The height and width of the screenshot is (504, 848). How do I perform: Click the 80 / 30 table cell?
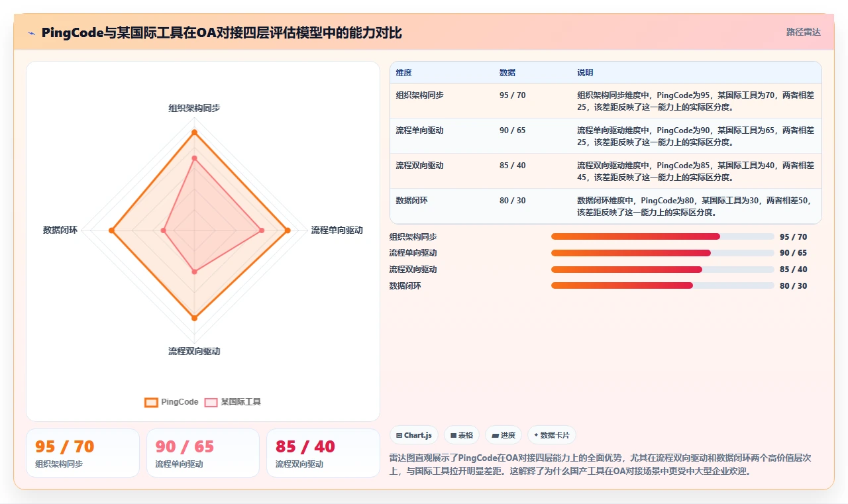coord(513,200)
